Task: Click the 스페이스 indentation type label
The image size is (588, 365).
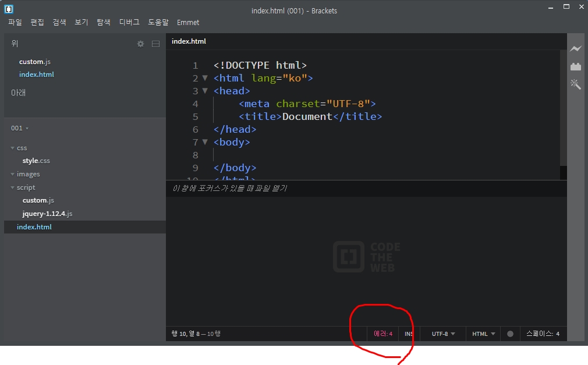Action: (x=540, y=334)
